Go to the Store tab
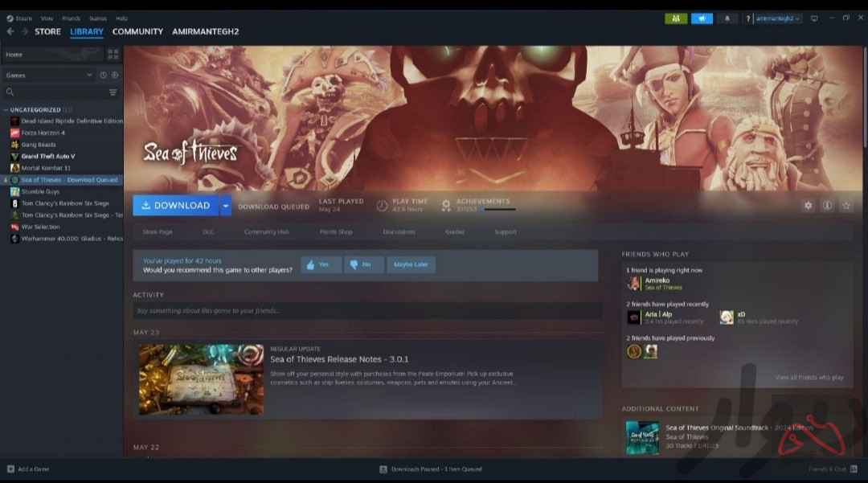Image resolution: width=868 pixels, height=483 pixels. coord(47,31)
